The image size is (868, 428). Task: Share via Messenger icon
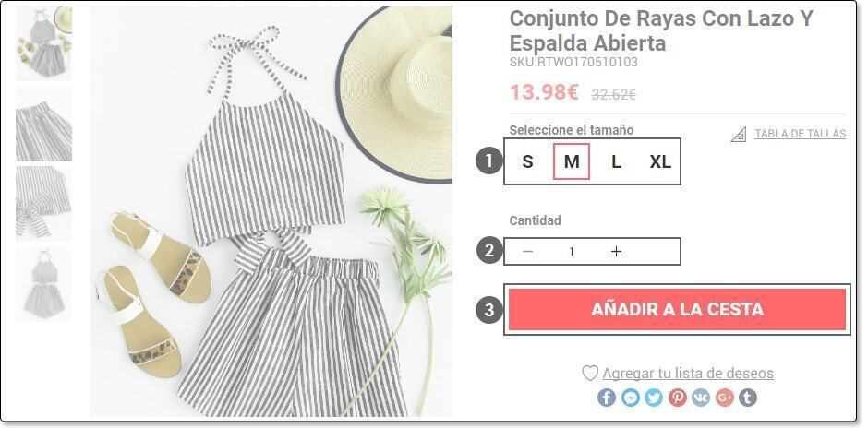pyautogui.click(x=631, y=398)
